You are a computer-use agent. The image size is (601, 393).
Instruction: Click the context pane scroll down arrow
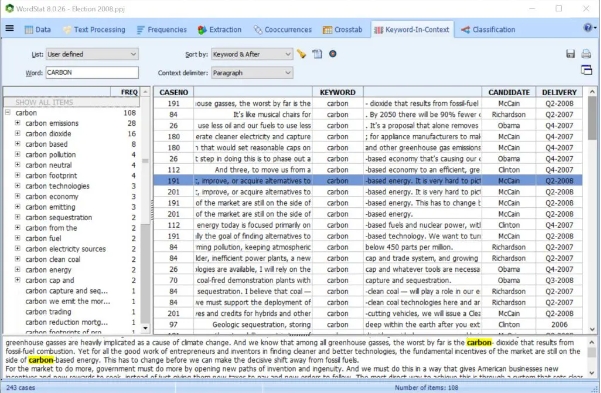(592, 373)
